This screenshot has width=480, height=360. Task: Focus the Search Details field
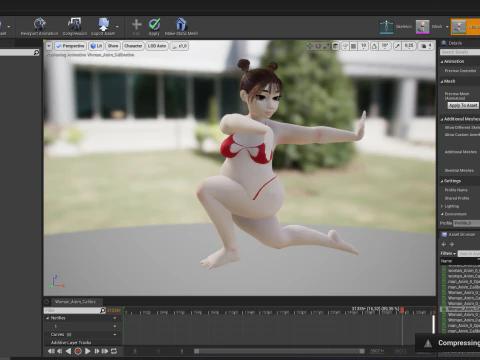coord(460,52)
